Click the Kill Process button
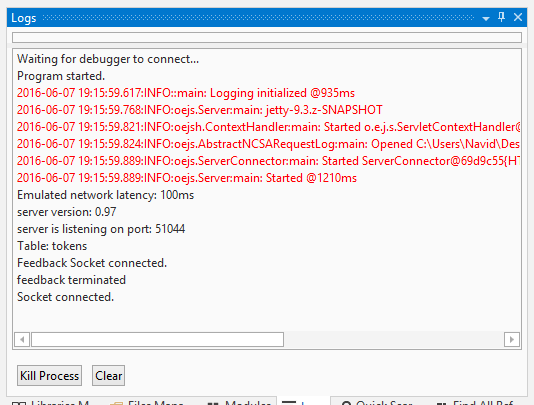Screen dimensions: 534x405 tap(49, 376)
